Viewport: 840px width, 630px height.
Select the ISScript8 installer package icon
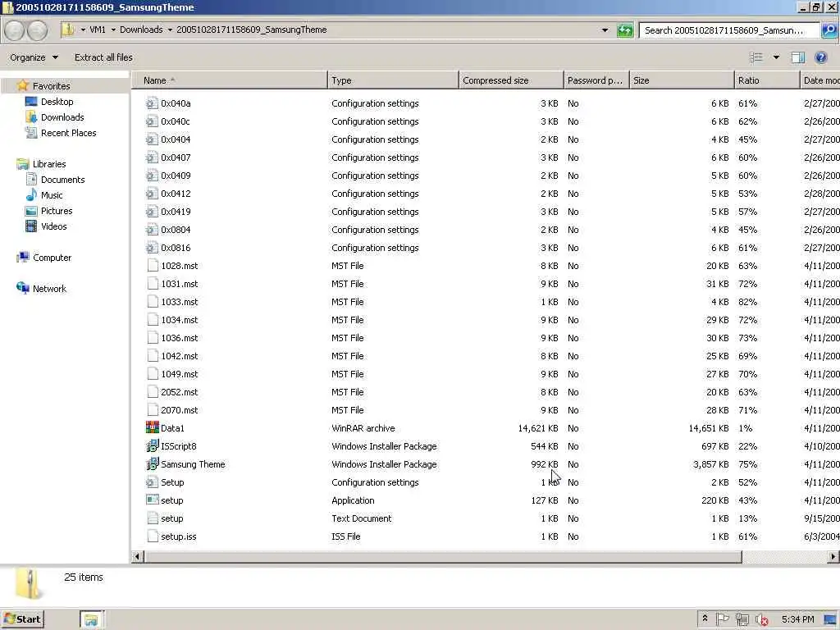click(152, 445)
